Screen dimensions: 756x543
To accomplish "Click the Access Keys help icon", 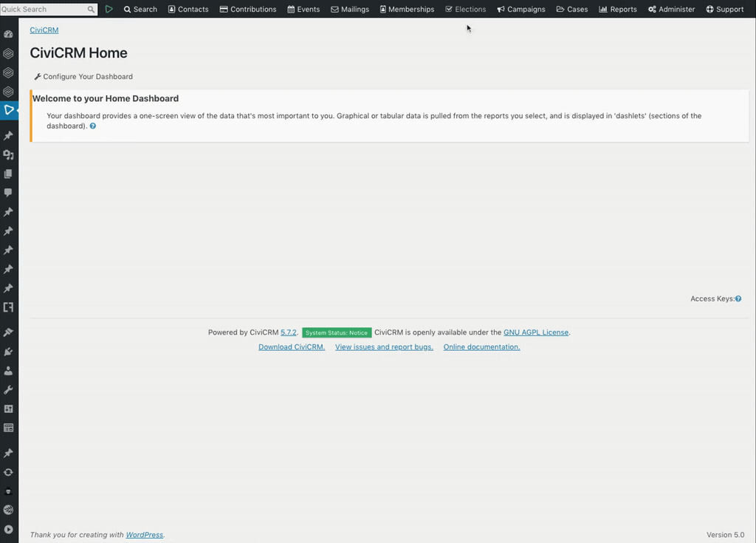I will [x=738, y=299].
